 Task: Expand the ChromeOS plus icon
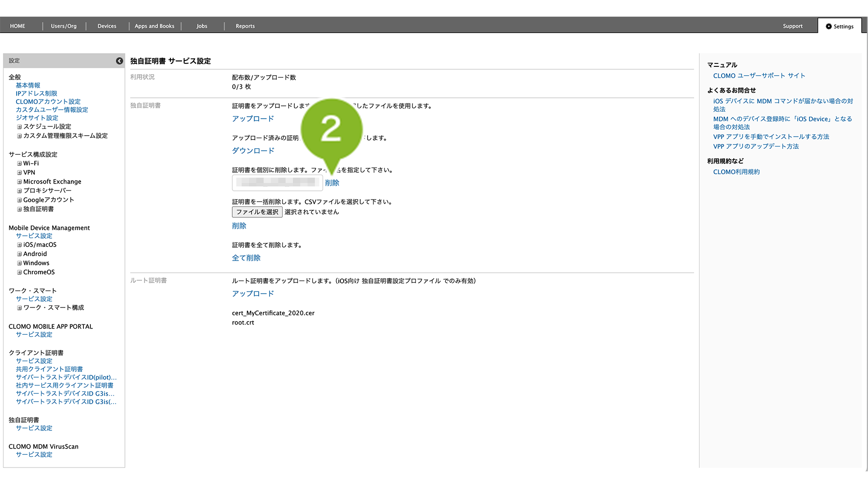[x=20, y=272]
